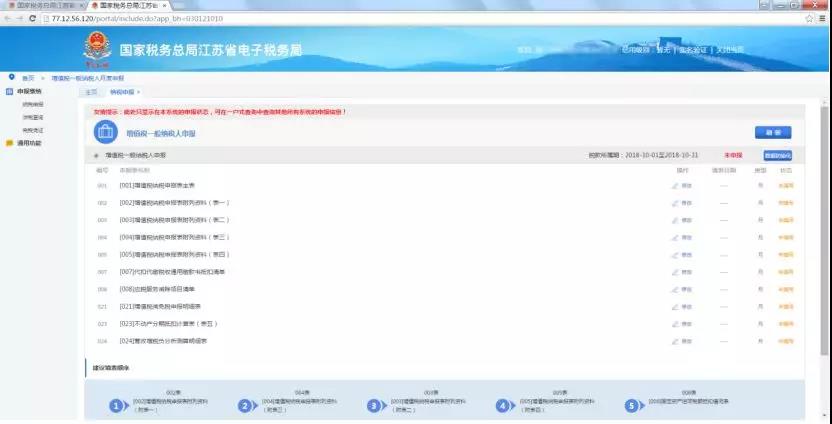
Task: Click step 5 circle in 建议填表顺序
Action: [630, 405]
